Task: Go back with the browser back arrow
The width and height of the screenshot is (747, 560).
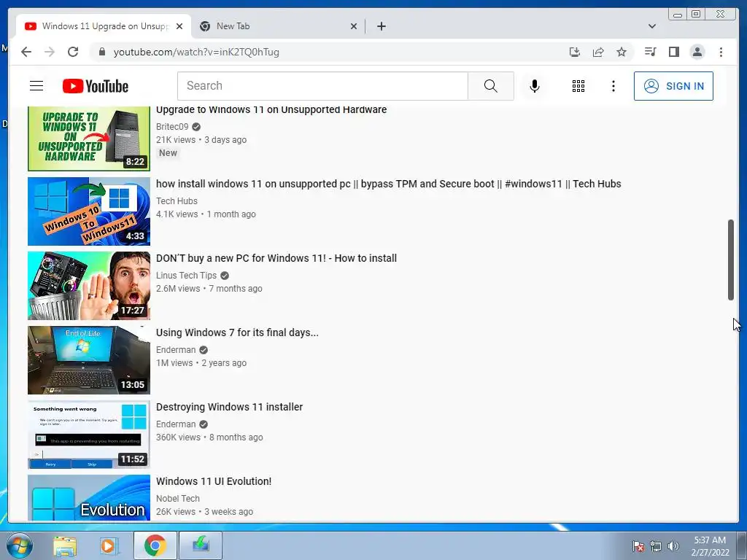Action: pyautogui.click(x=26, y=52)
